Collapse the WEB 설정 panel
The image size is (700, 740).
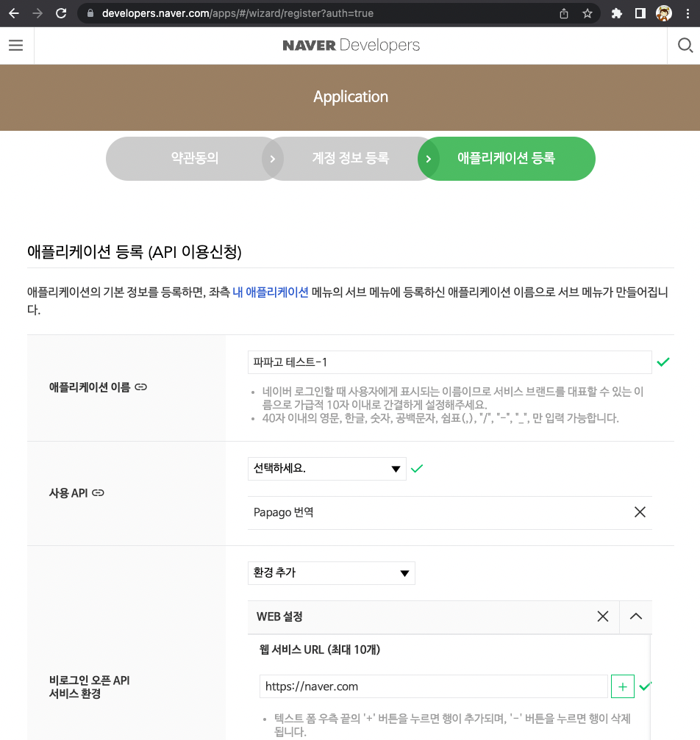tap(636, 617)
